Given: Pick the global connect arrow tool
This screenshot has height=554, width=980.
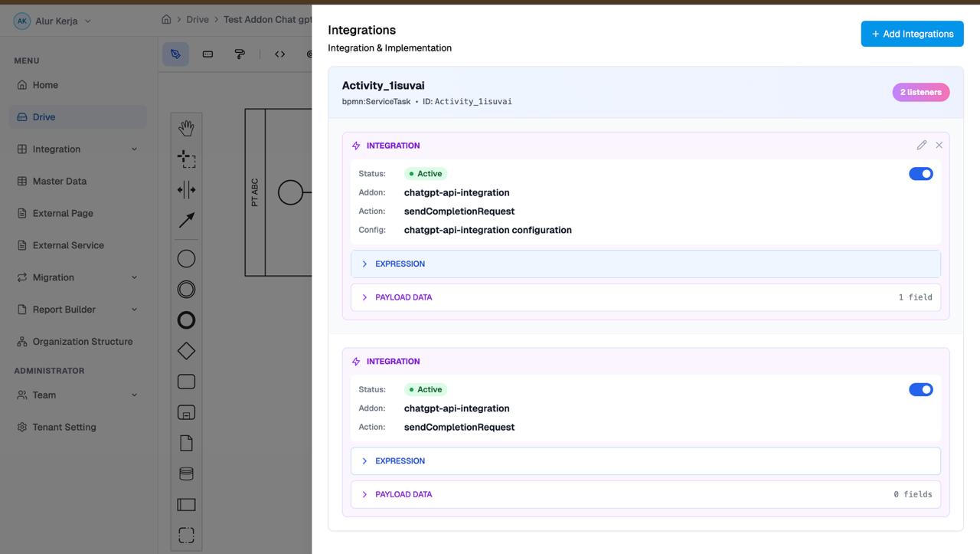Looking at the screenshot, I should (186, 220).
